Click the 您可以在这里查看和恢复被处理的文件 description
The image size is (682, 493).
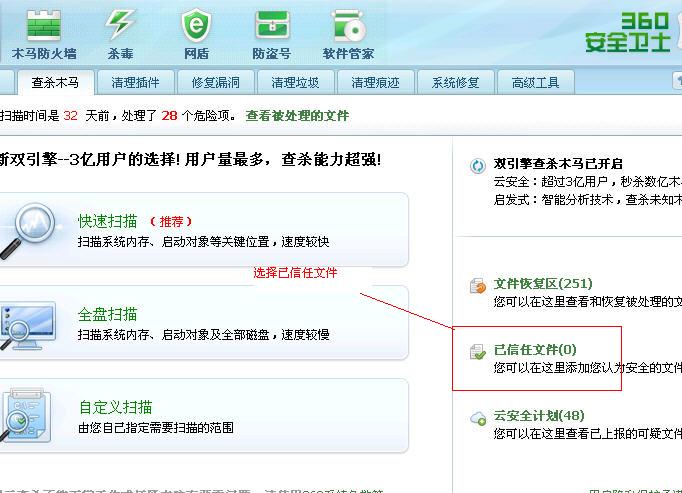588,302
